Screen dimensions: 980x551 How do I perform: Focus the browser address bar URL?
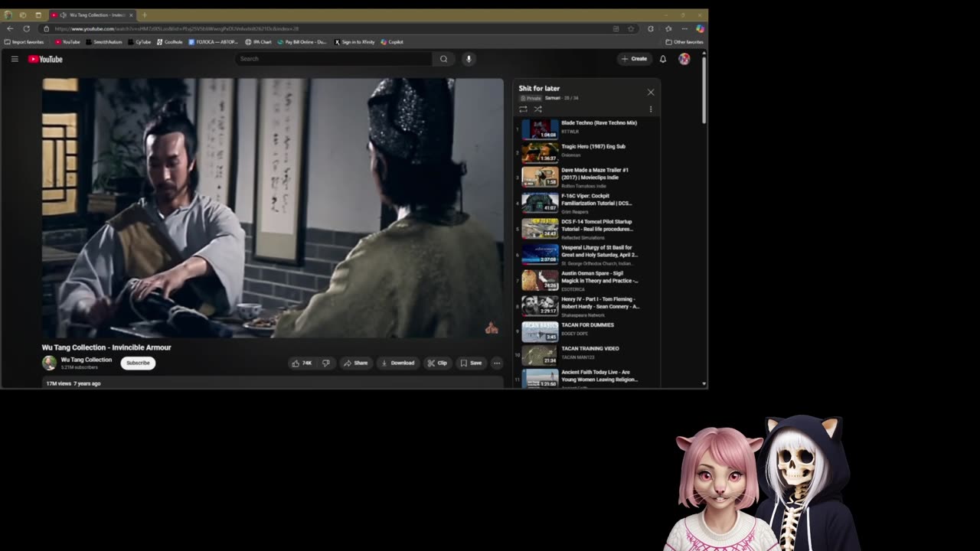(x=177, y=29)
